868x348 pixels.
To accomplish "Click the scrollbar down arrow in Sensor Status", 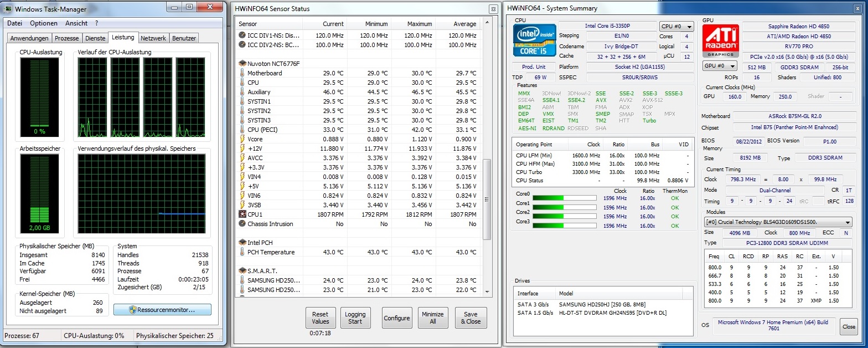I will [487, 292].
